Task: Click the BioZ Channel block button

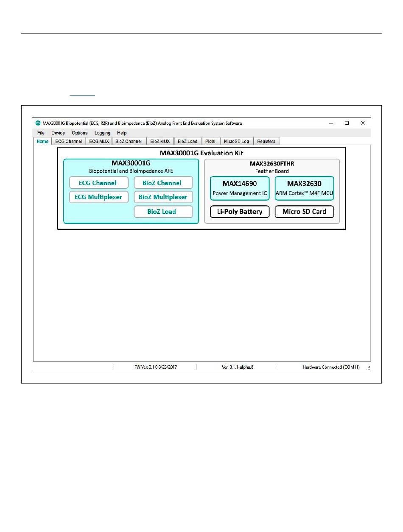Action: point(163,183)
